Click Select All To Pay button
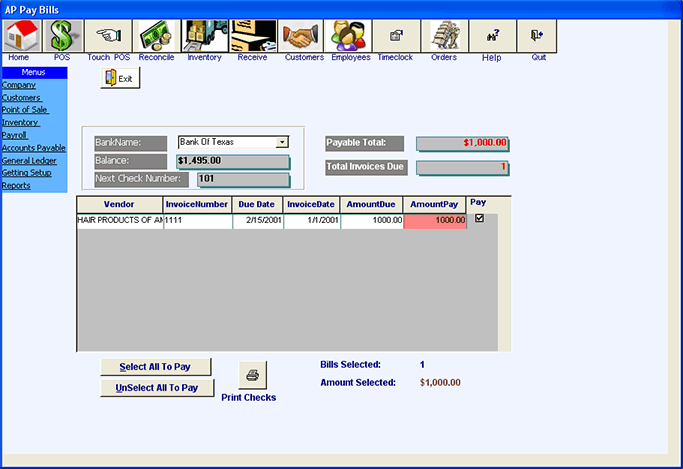The height and width of the screenshot is (469, 683). [156, 367]
